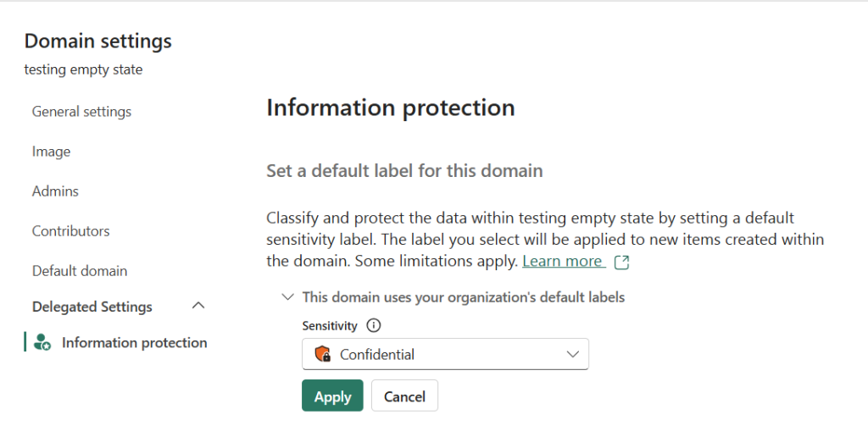Follow the Learn more link
868x448 pixels.
coord(562,262)
